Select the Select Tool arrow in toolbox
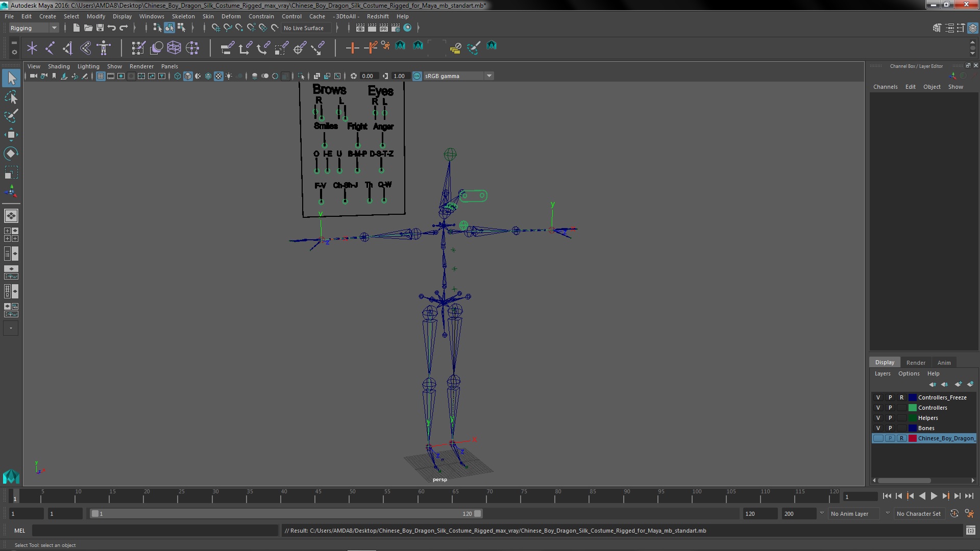 point(11,78)
